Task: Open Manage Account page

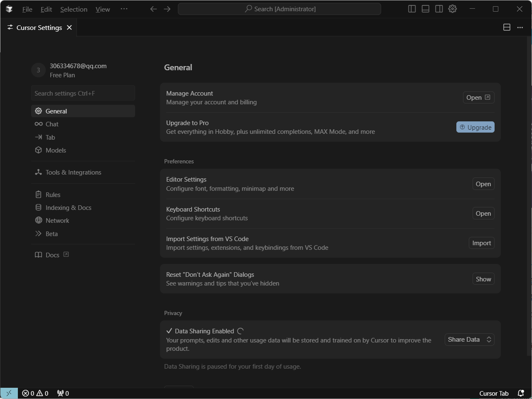Action: pyautogui.click(x=478, y=97)
